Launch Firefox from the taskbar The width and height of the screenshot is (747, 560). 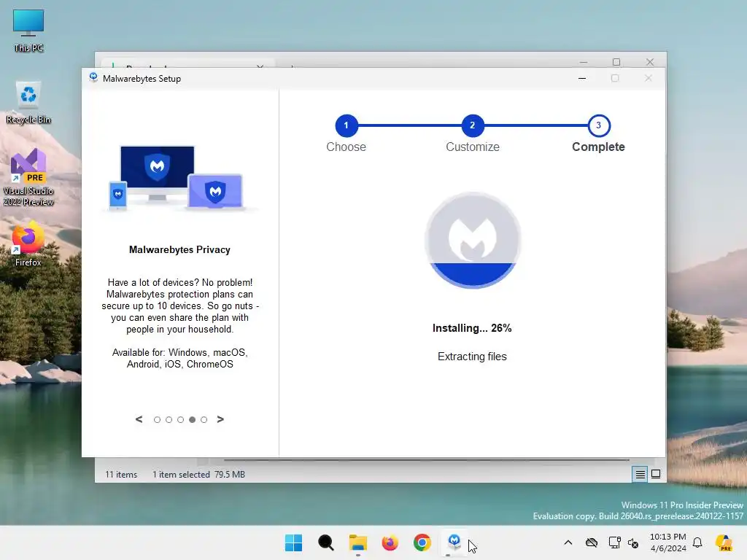point(390,542)
